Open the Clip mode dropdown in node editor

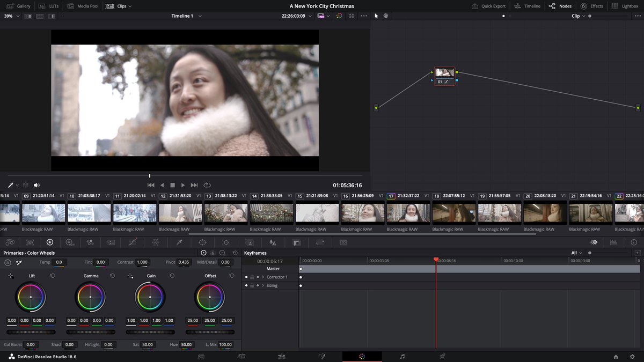click(x=577, y=16)
